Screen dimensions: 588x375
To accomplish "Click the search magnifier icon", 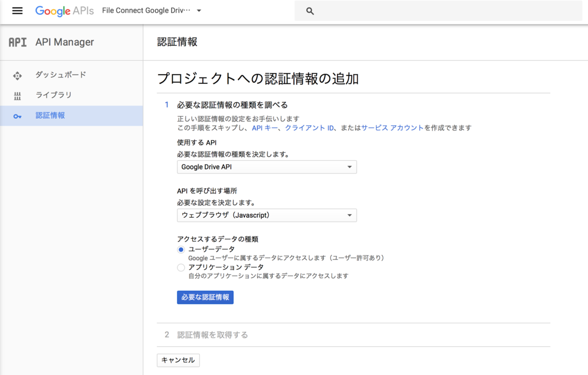I will click(310, 11).
